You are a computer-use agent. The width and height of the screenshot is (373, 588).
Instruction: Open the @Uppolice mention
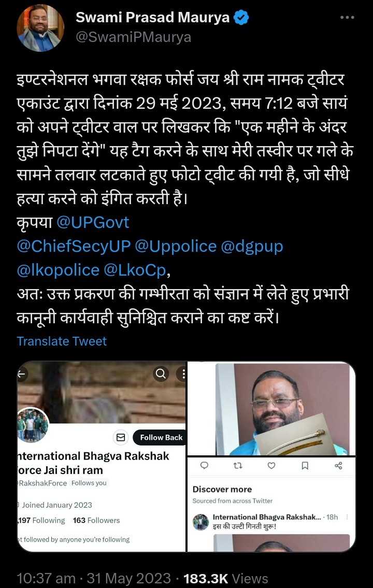point(176,247)
